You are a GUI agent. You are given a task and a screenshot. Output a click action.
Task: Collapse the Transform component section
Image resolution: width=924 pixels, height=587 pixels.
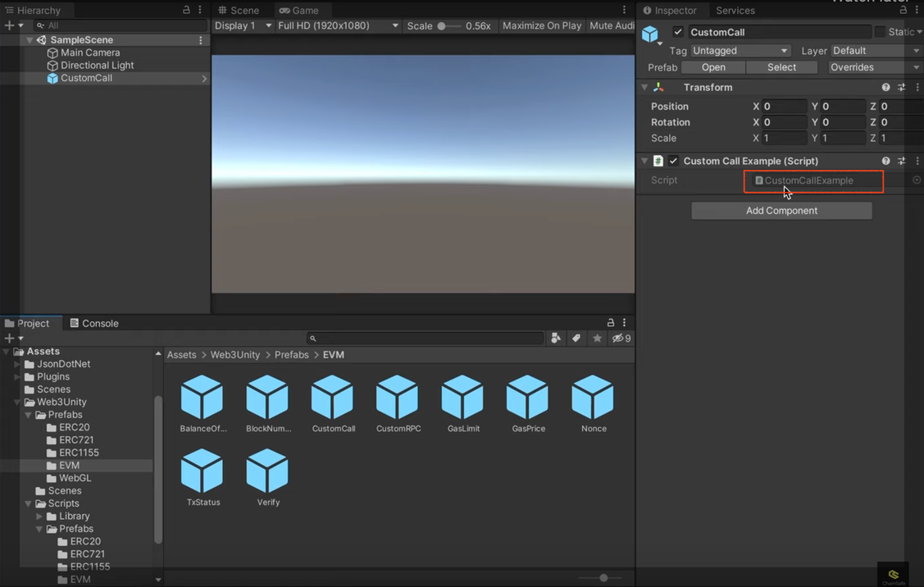(x=644, y=88)
